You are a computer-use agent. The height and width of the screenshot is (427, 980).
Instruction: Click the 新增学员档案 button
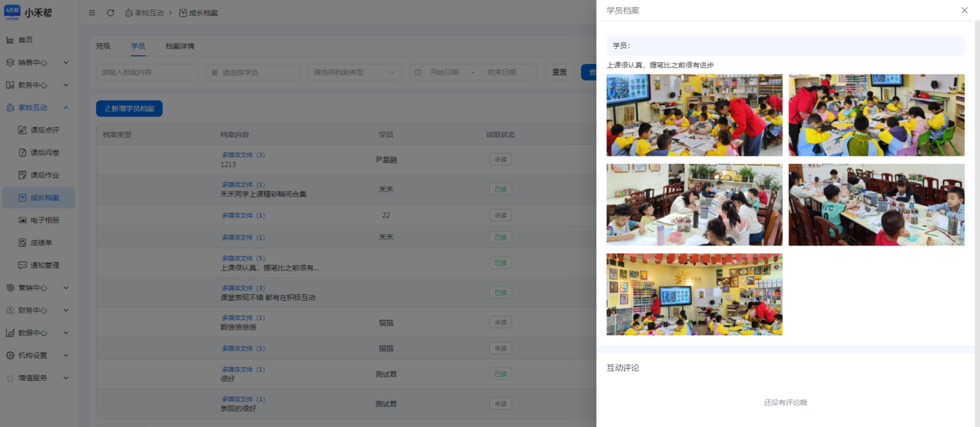(129, 108)
